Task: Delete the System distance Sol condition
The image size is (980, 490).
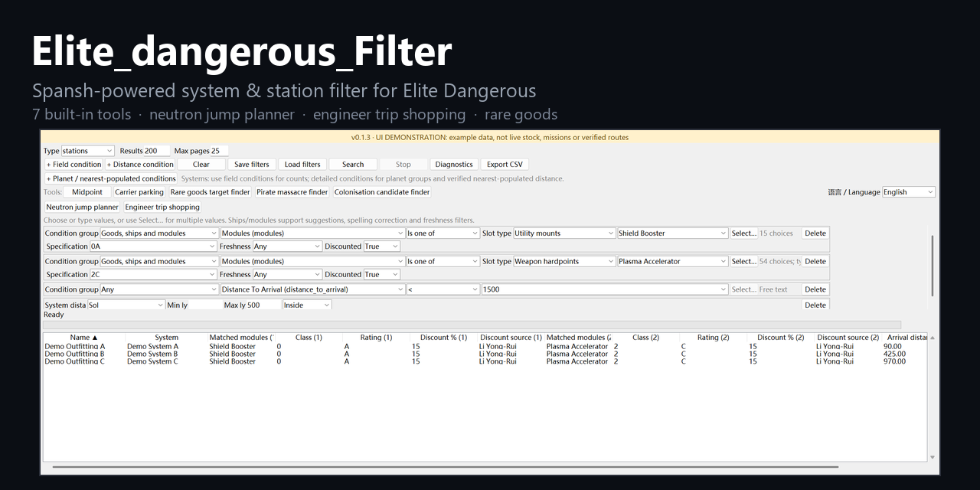Action: 815,305
